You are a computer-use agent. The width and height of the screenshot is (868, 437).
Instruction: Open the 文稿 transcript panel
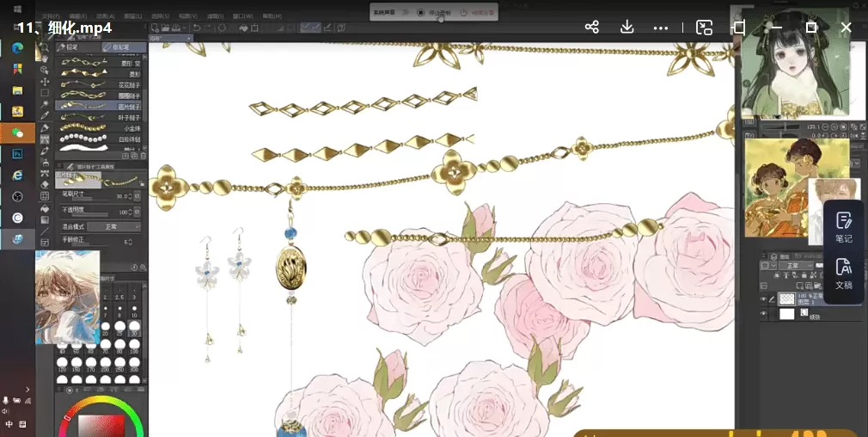843,273
